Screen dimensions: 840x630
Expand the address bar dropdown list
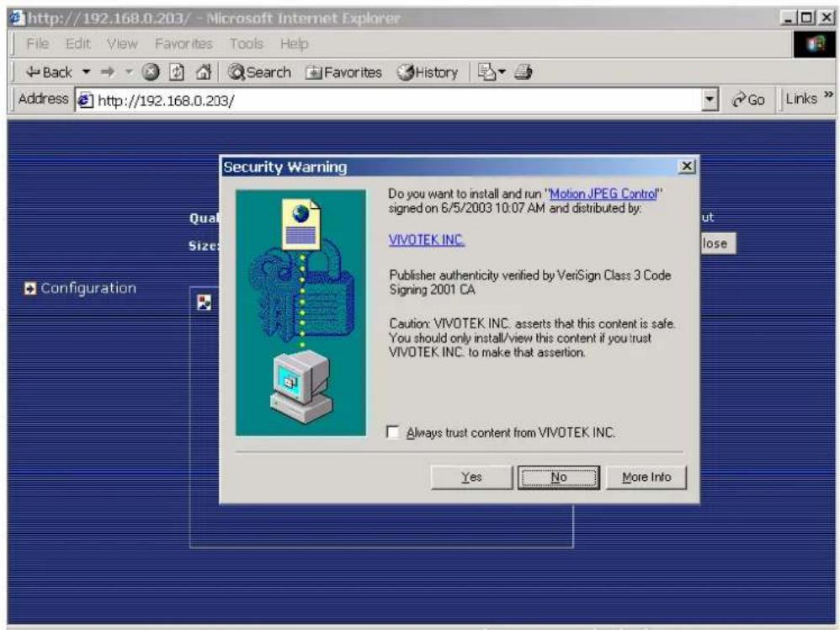point(710,99)
